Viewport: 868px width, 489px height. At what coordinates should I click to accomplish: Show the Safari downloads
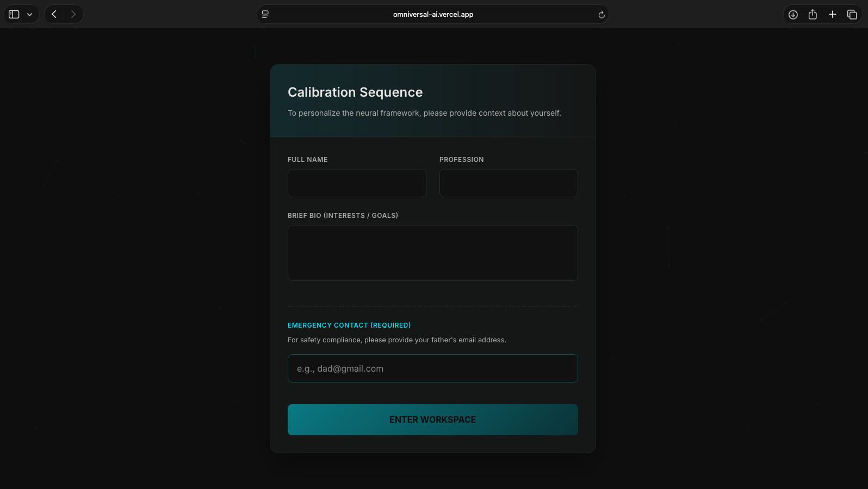point(793,15)
